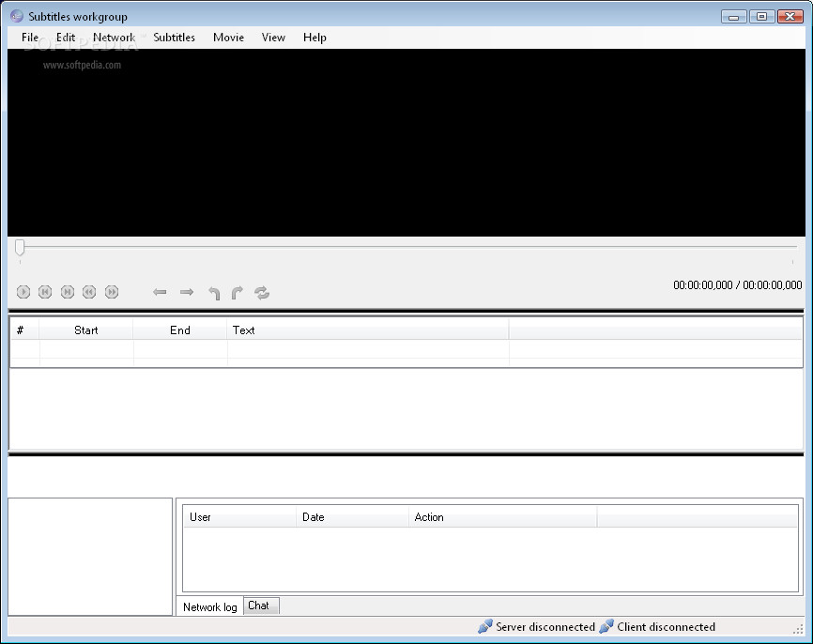Open the Edit menu

click(x=66, y=38)
